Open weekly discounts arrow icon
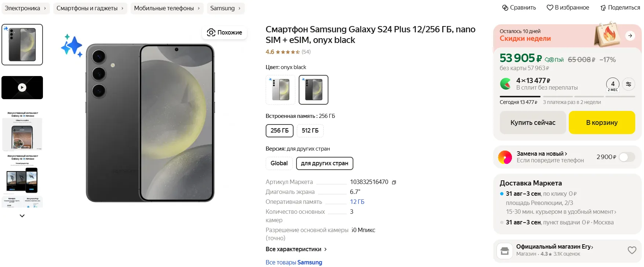Screen dimensions: 644x267 630,36
